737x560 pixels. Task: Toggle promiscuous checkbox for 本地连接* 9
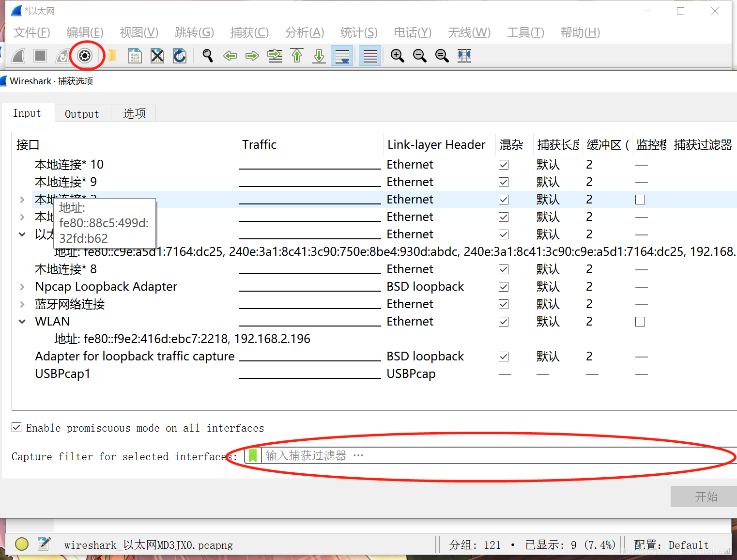click(504, 182)
